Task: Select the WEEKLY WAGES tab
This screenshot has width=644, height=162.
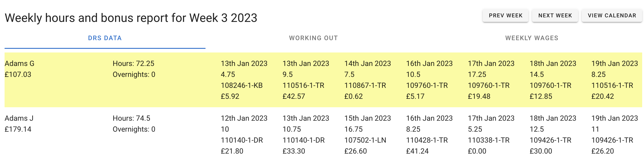Action: click(531, 38)
